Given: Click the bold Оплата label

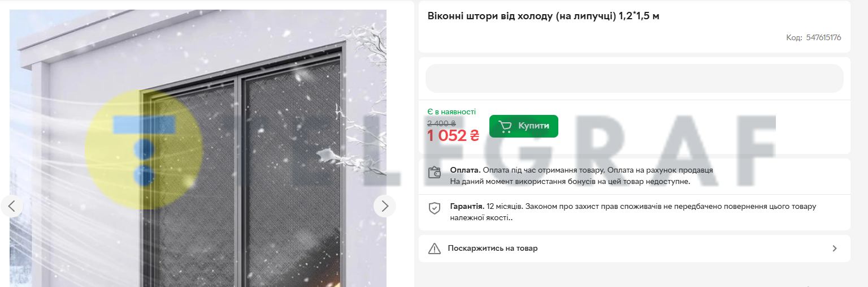Looking at the screenshot, I should (x=465, y=170).
